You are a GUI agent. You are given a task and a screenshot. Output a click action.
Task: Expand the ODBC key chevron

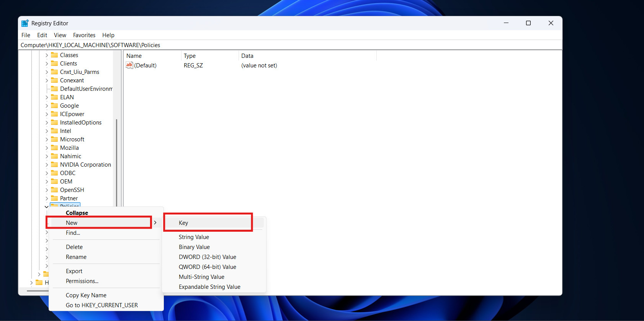(47, 173)
